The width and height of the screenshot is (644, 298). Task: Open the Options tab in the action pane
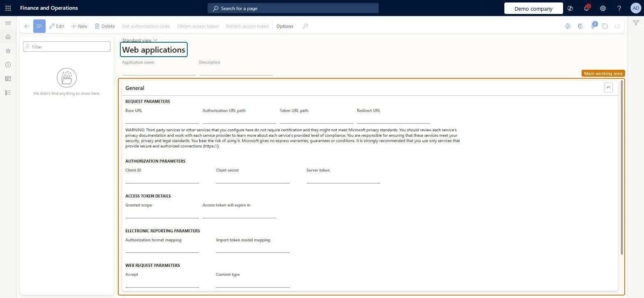(285, 26)
